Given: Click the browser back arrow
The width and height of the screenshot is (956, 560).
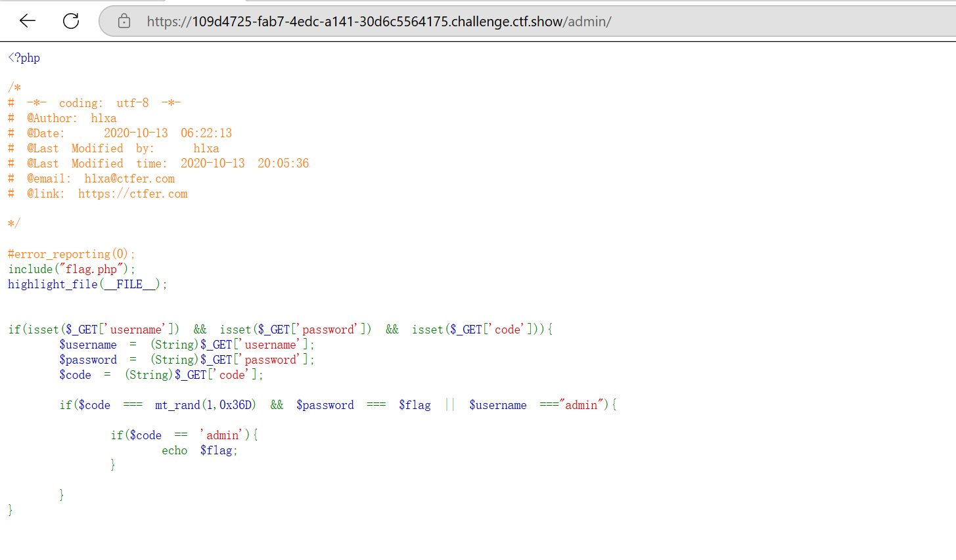Looking at the screenshot, I should pos(28,21).
